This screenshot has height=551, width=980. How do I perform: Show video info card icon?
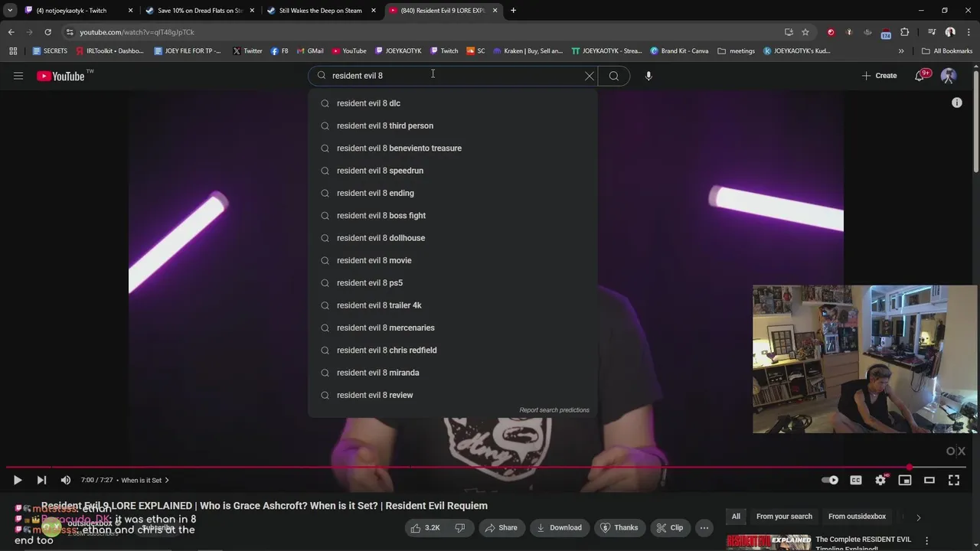click(957, 103)
